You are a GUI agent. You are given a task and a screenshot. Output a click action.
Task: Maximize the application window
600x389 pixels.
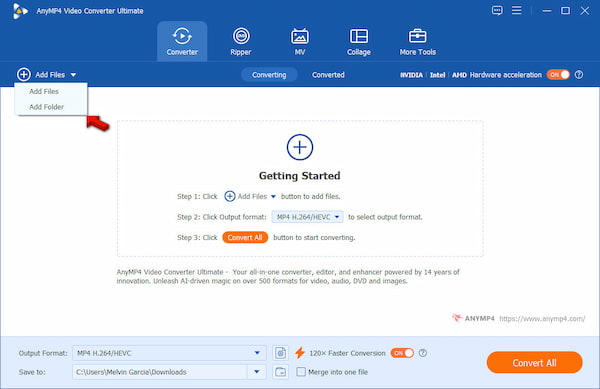(566, 11)
